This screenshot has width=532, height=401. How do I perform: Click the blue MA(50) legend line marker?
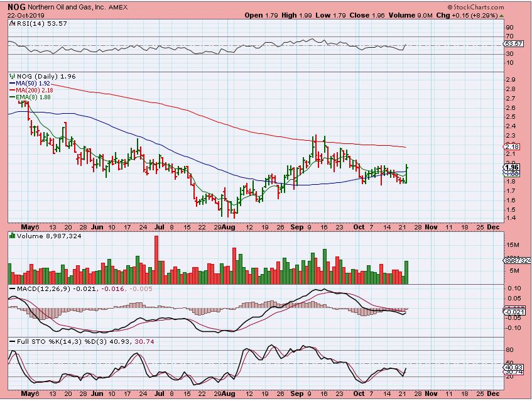coord(12,83)
